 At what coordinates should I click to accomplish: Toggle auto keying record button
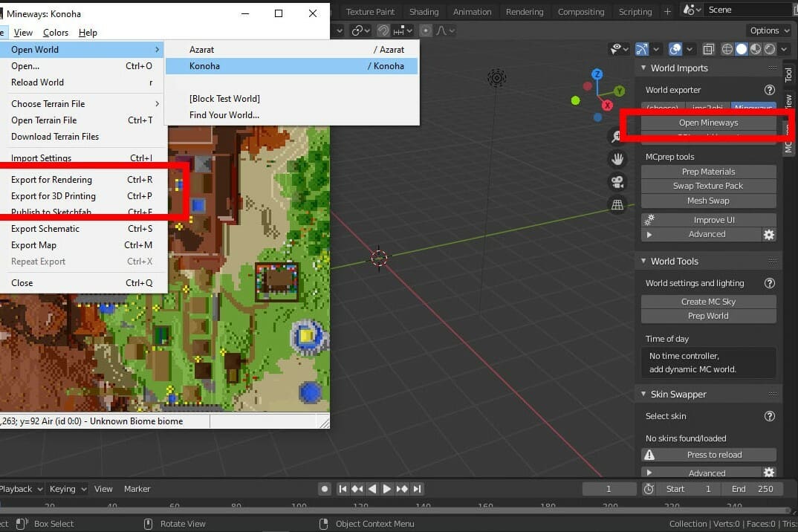click(324, 489)
